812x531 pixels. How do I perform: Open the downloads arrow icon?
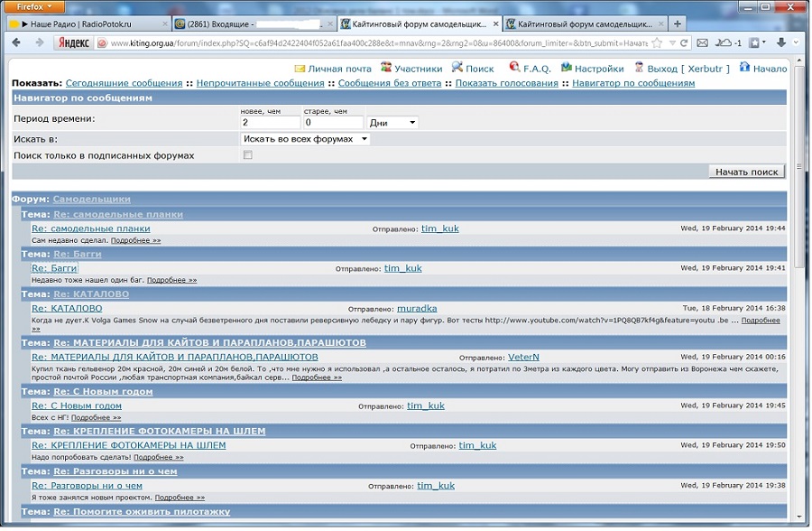[781, 42]
